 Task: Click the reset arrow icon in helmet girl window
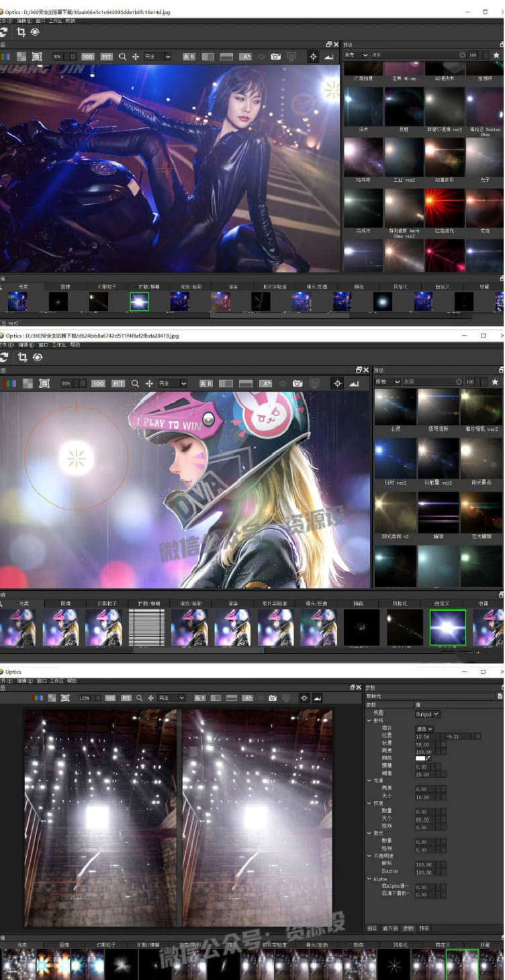[3, 357]
